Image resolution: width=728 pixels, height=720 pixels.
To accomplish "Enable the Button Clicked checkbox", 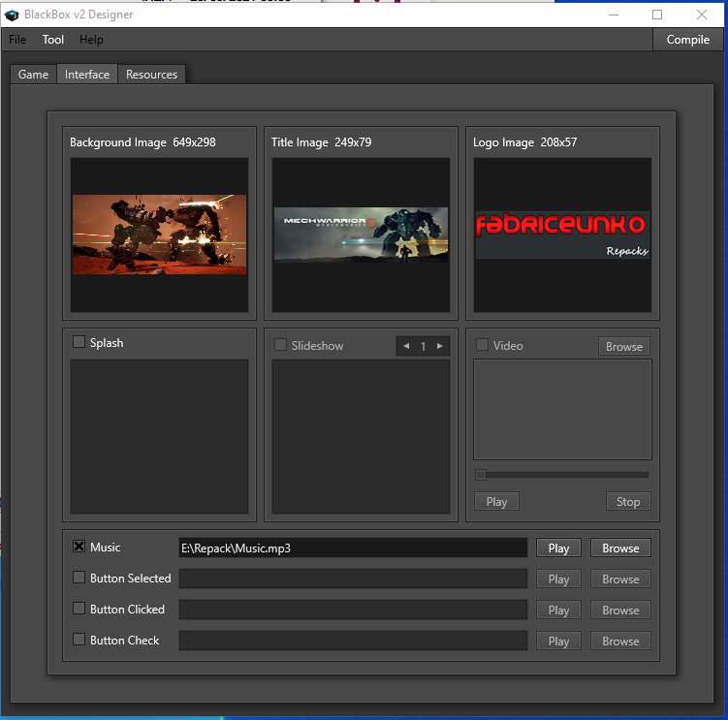I will 79,609.
